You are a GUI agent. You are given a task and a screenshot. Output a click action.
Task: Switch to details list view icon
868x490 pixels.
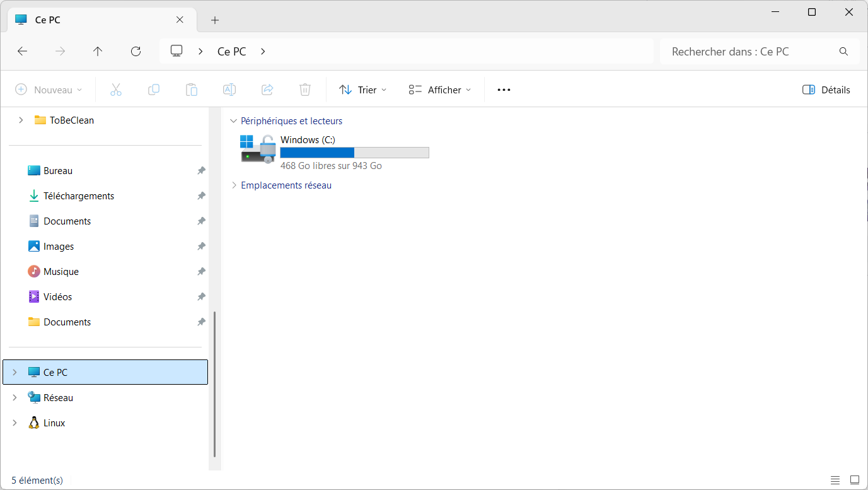tap(835, 480)
